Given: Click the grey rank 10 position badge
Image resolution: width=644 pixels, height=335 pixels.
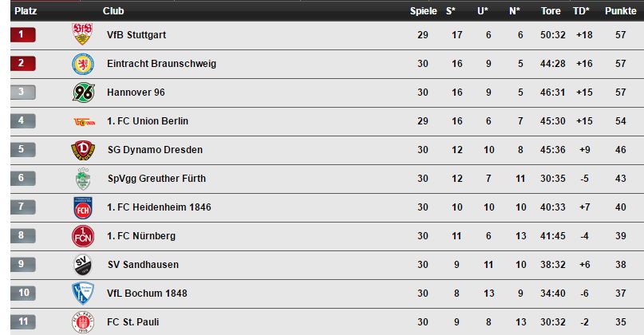Looking at the screenshot, I should 23,293.
